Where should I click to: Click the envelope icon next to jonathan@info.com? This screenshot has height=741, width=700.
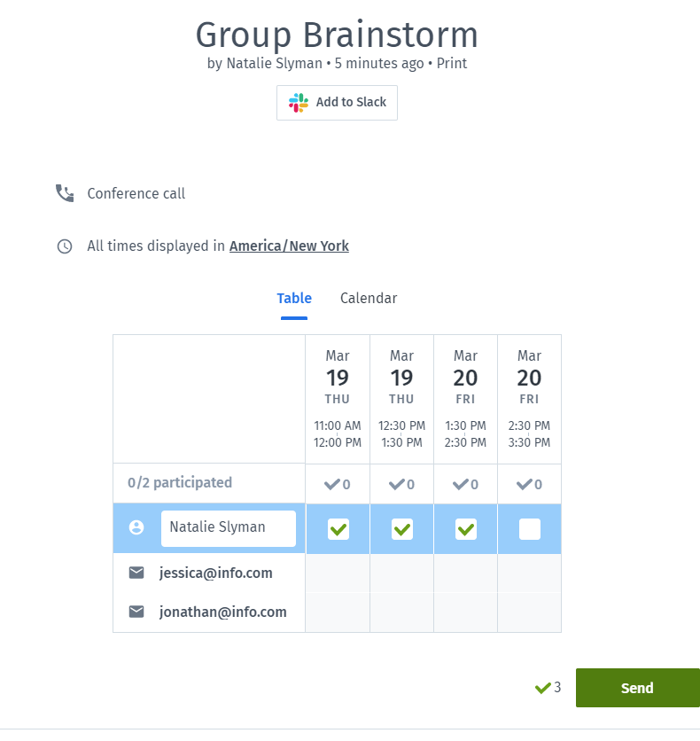tap(136, 612)
